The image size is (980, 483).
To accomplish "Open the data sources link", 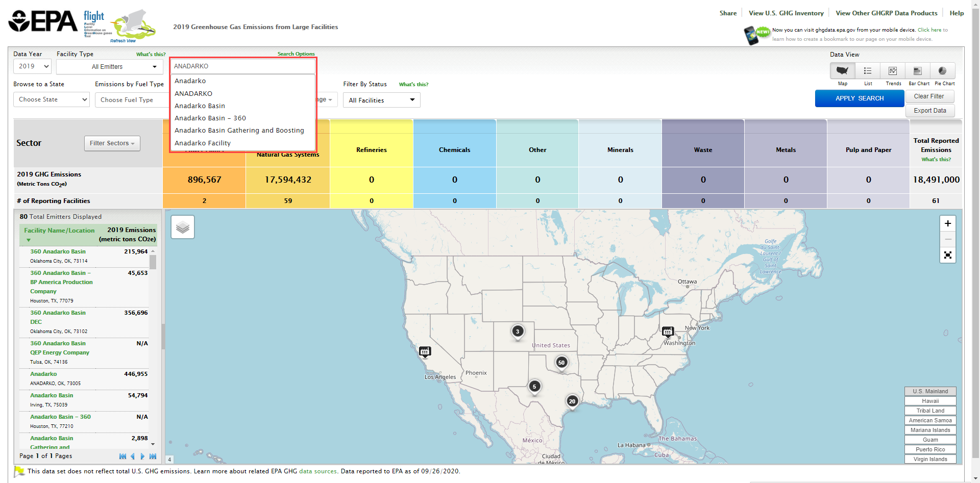I will 318,471.
